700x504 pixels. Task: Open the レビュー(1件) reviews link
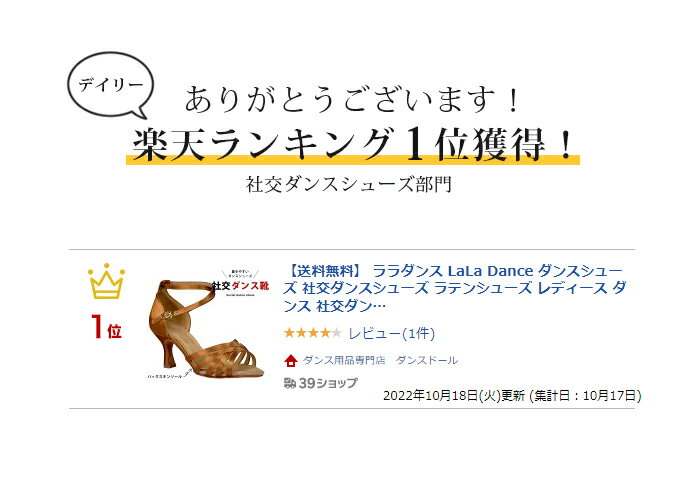point(392,333)
